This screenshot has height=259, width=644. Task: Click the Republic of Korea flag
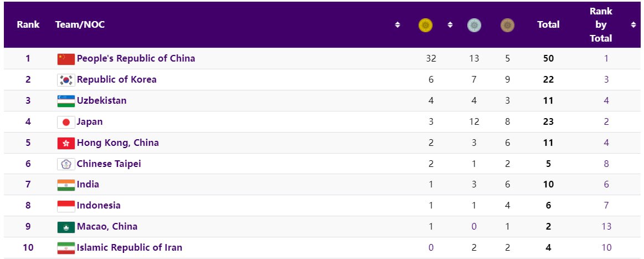pyautogui.click(x=66, y=80)
